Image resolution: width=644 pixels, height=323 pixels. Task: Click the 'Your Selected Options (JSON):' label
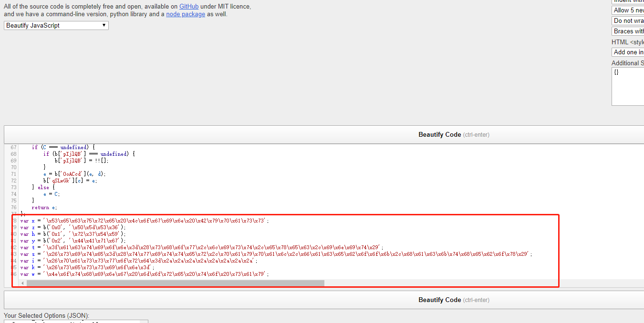[x=46, y=315]
